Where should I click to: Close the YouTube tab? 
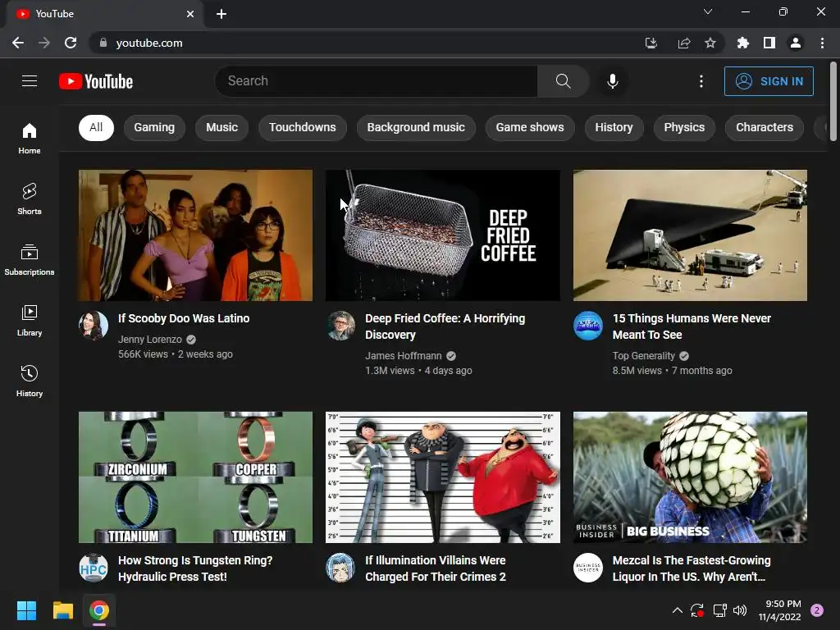tap(190, 14)
